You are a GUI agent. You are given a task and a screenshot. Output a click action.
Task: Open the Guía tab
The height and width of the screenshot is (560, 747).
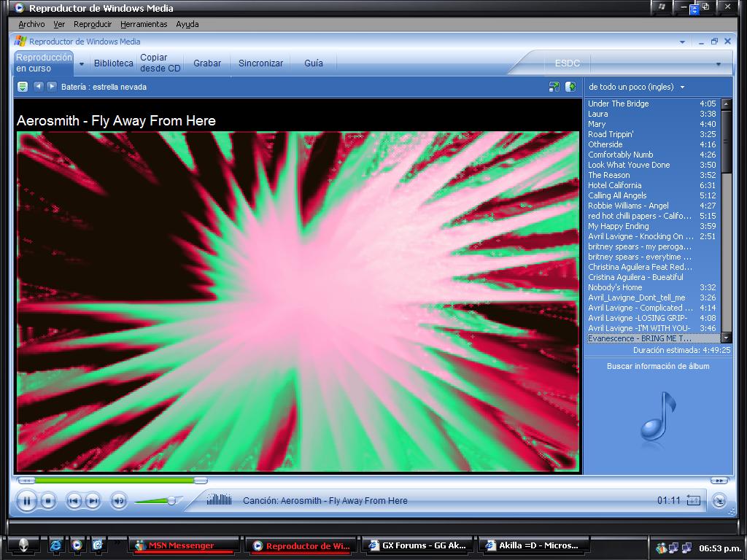(x=314, y=63)
